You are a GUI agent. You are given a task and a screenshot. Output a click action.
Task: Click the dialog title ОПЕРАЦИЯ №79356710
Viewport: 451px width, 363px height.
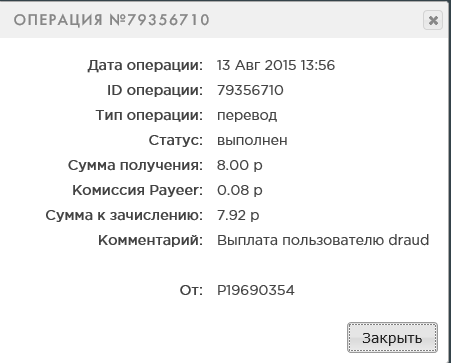(x=111, y=20)
